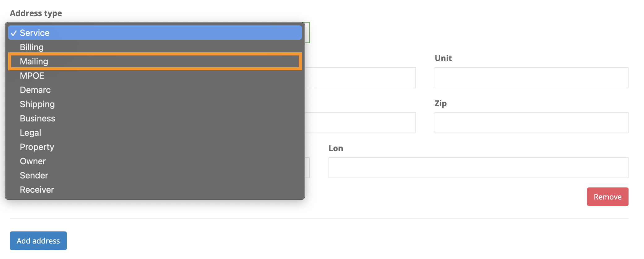Click the Address type label
The width and height of the screenshot is (644, 259).
36,13
